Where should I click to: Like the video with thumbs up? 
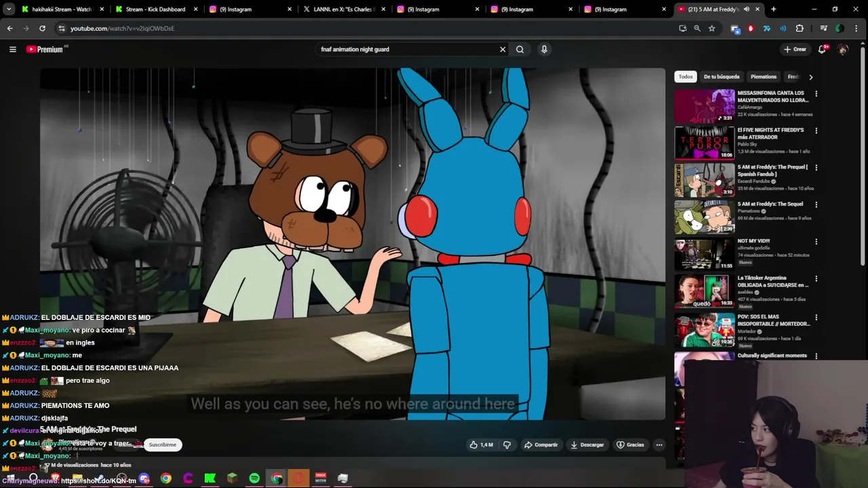coord(481,445)
